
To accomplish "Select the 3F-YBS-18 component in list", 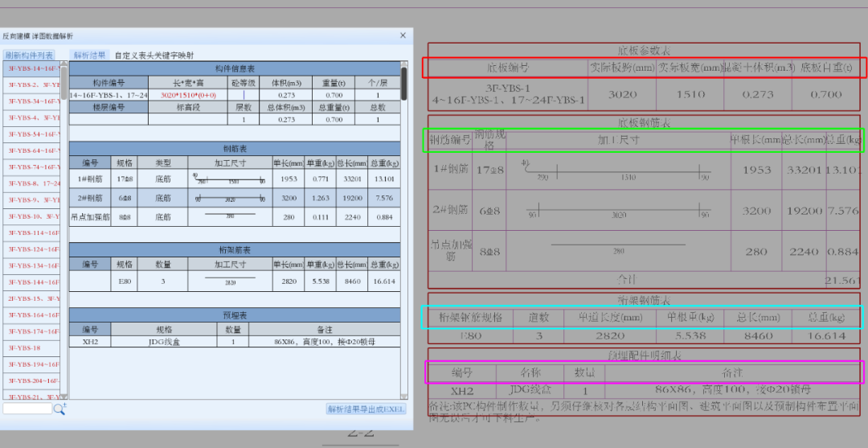I will (x=24, y=348).
